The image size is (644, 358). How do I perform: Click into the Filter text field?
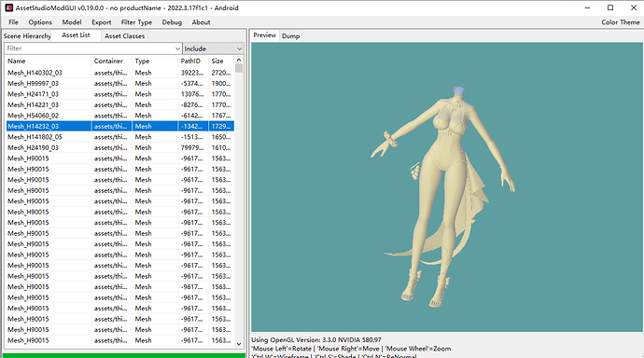90,48
